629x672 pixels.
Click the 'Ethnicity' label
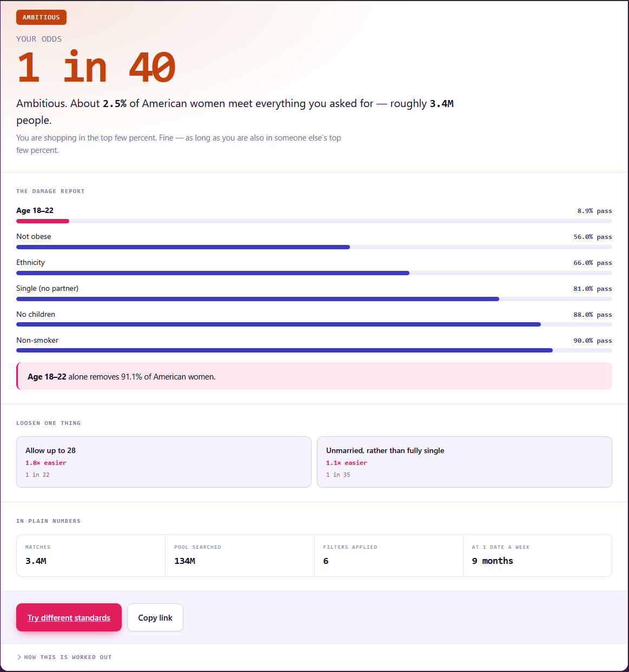30,262
